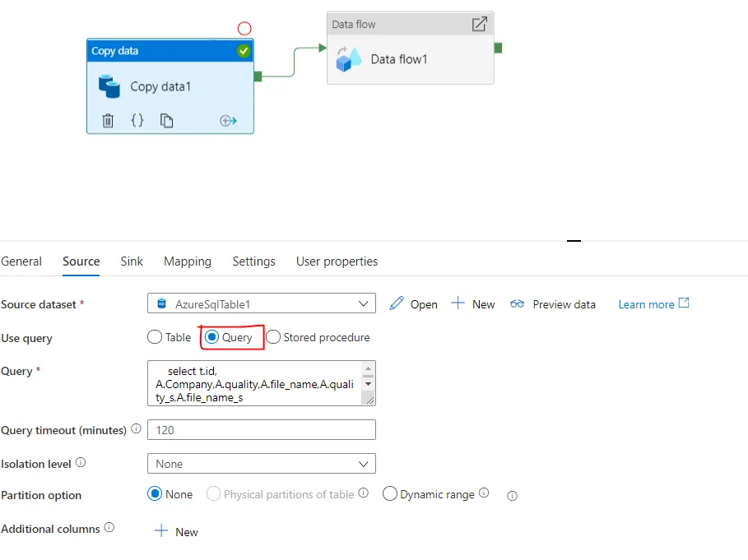
Task: Show info for Query timeout
Action: coord(136,429)
